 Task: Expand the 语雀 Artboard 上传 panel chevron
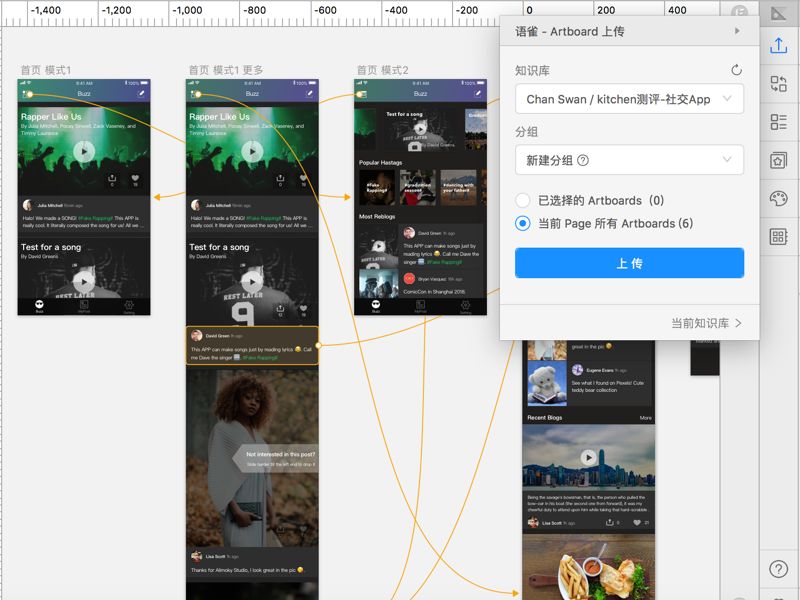(738, 31)
